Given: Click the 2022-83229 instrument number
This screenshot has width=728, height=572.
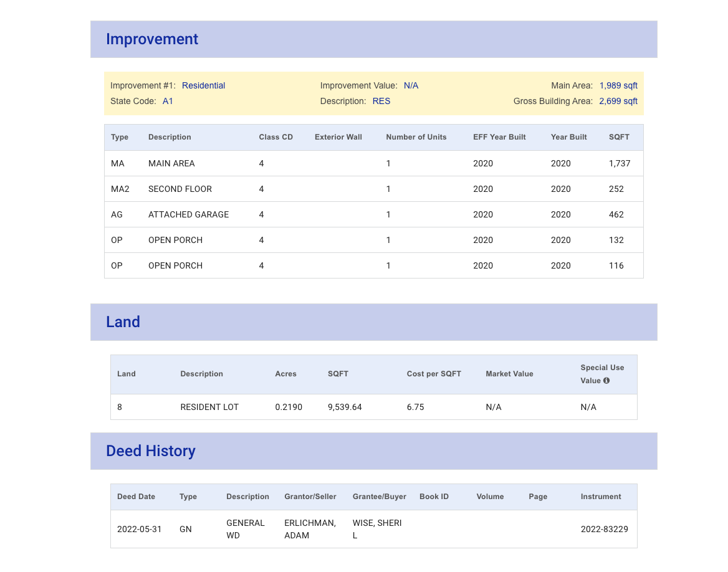Looking at the screenshot, I should pyautogui.click(x=604, y=529).
